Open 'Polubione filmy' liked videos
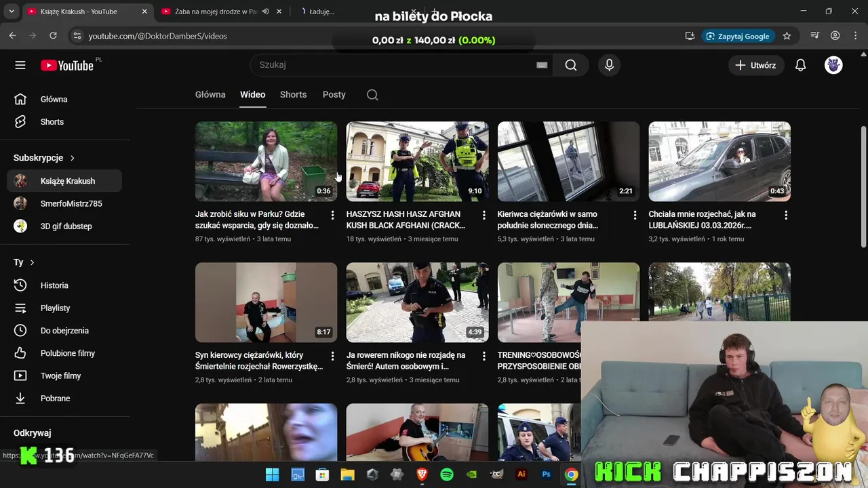Image resolution: width=868 pixels, height=488 pixels. pyautogui.click(x=64, y=353)
